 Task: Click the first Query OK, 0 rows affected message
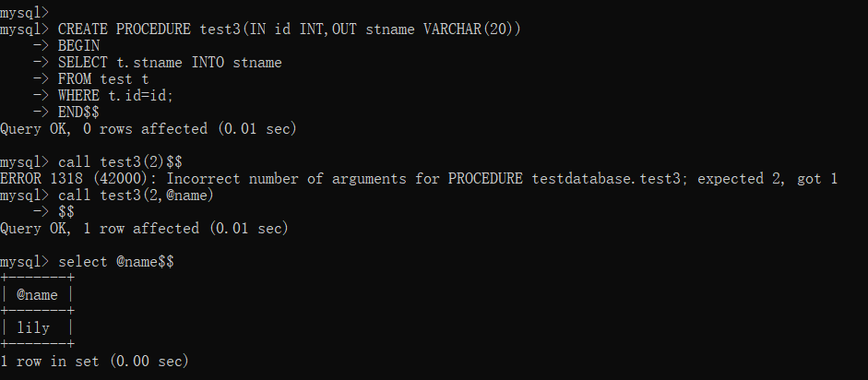point(149,129)
